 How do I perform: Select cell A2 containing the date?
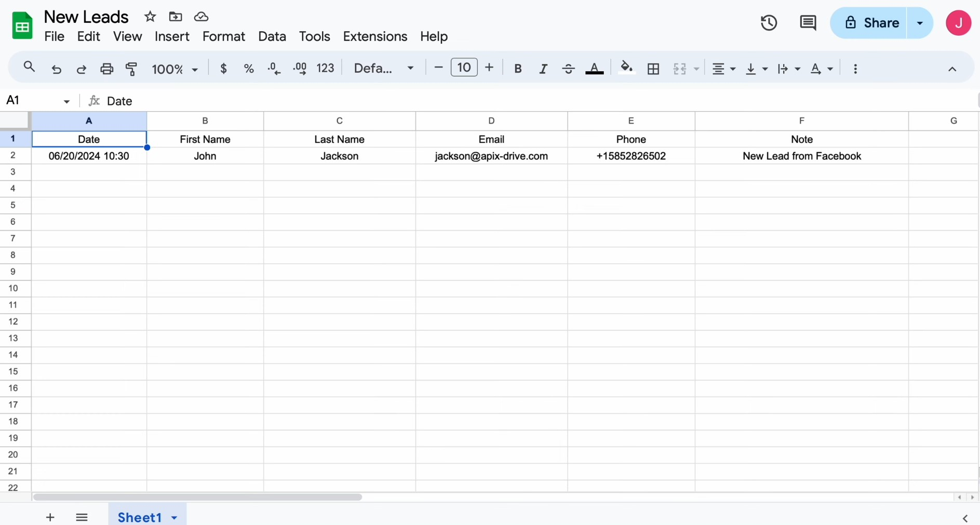[x=89, y=156]
